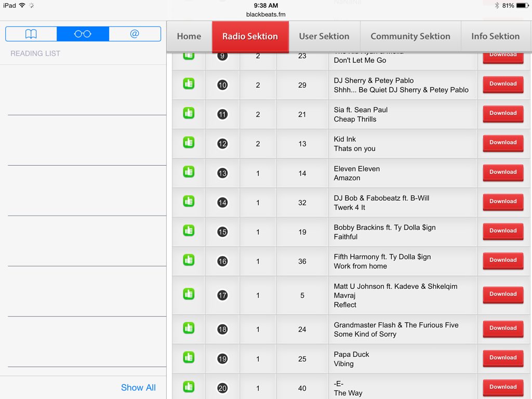This screenshot has height=399, width=532.
Task: Tap the blackbeats.fm address bar
Action: (x=265, y=15)
